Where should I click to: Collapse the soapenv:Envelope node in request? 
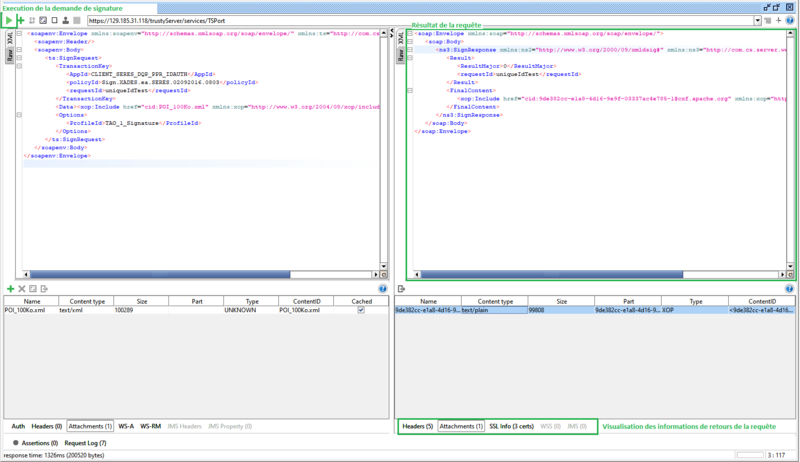tap(19, 34)
